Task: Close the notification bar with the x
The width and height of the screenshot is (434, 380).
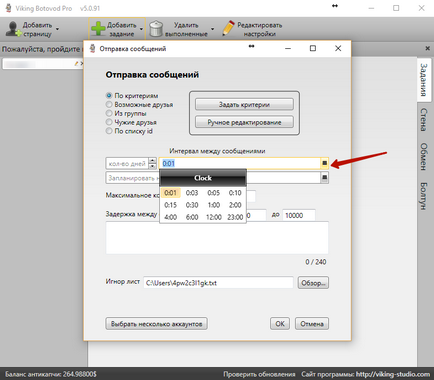Action: click(428, 49)
